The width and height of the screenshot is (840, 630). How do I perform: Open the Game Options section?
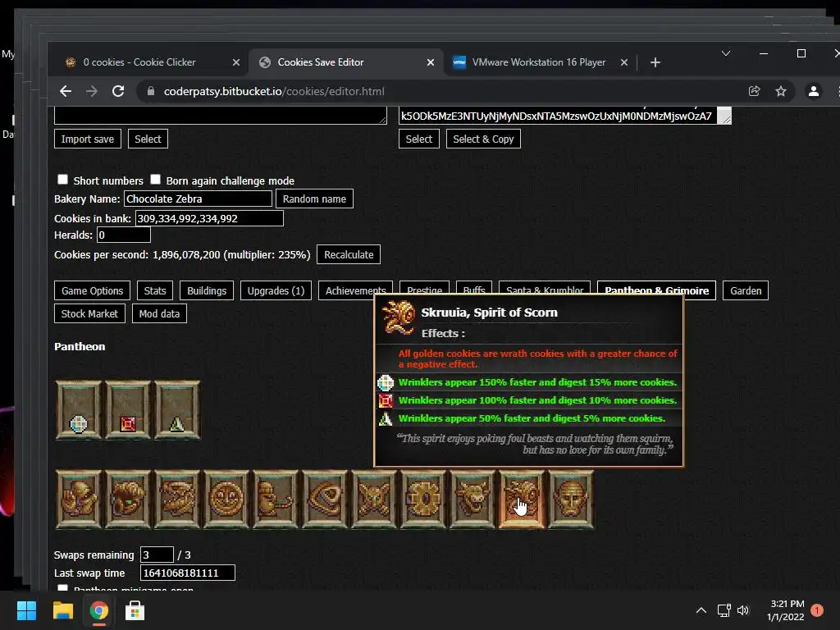[x=92, y=290]
